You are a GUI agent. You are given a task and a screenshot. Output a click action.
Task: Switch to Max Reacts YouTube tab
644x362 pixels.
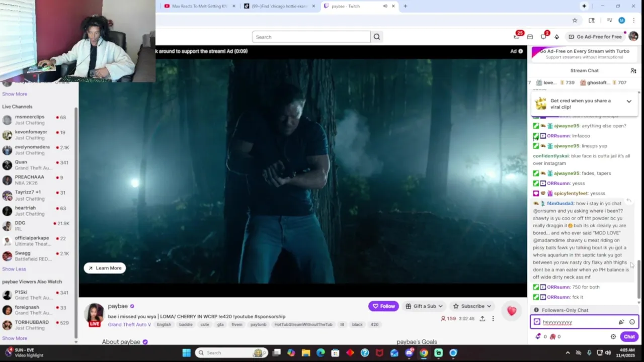[200, 6]
